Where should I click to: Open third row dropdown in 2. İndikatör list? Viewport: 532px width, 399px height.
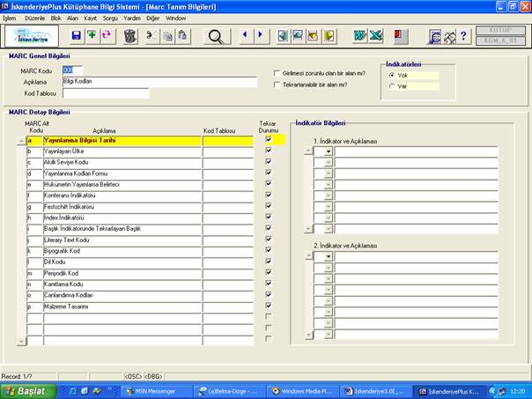pos(328,279)
